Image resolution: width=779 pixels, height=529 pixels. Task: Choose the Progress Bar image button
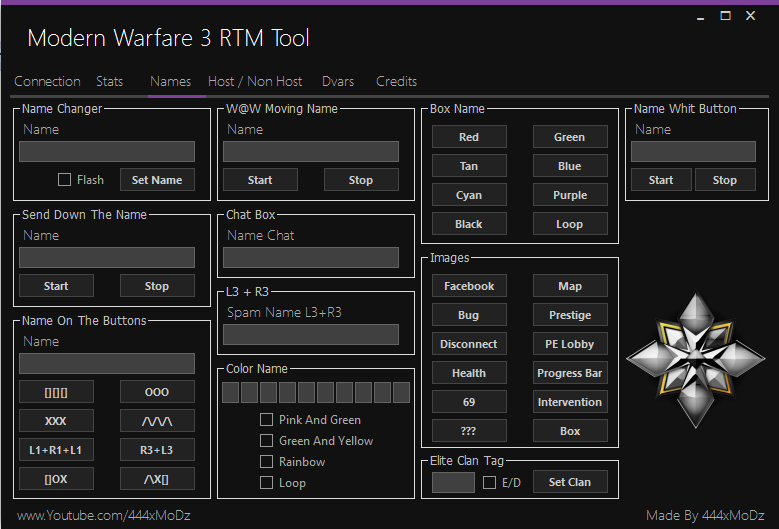[x=570, y=373]
